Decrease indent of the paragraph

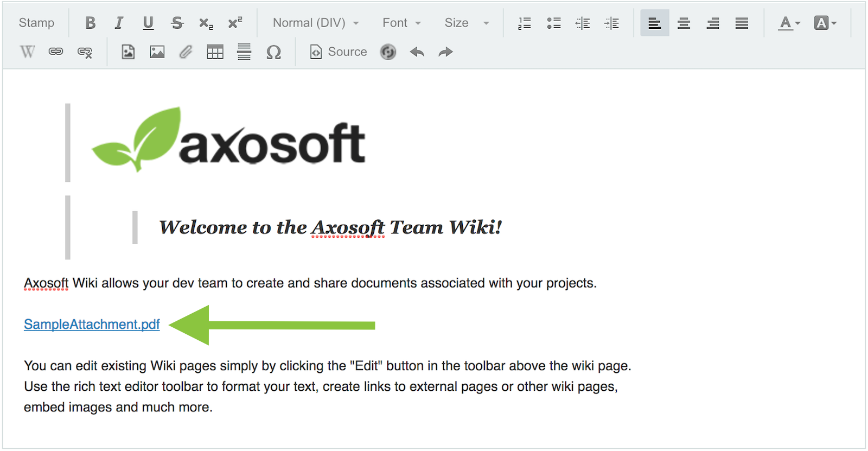(583, 23)
